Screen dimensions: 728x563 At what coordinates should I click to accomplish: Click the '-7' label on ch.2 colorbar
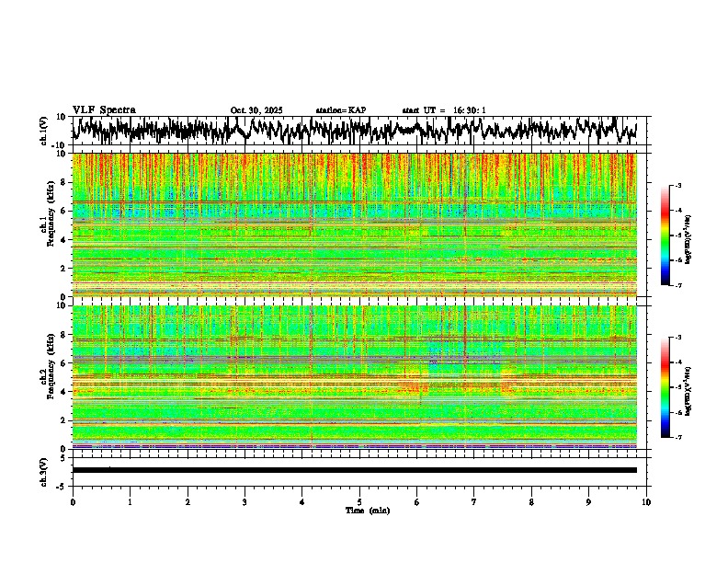678,437
